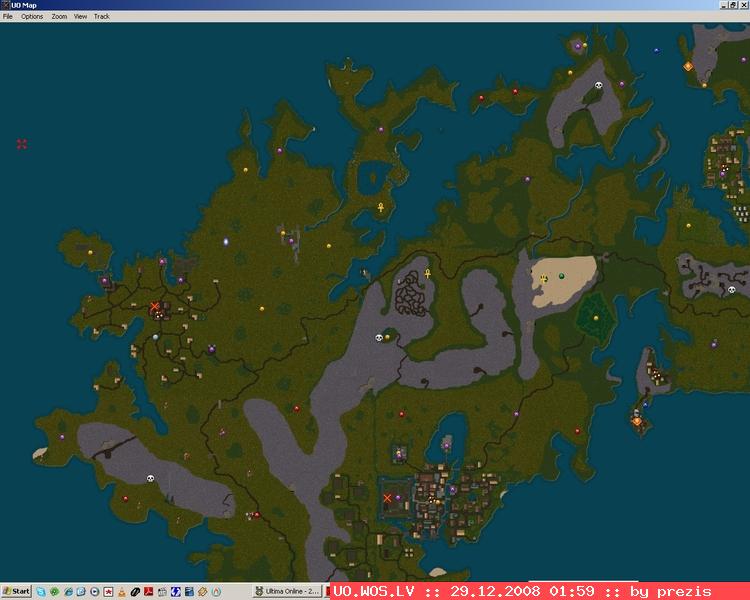Image resolution: width=750 pixels, height=600 pixels.
Task: Open the media player quick launch icon
Action: click(95, 592)
